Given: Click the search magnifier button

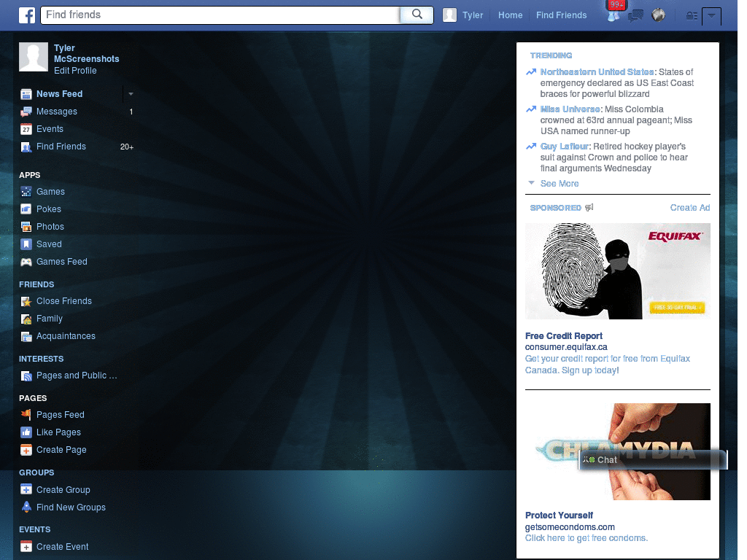Looking at the screenshot, I should point(417,15).
